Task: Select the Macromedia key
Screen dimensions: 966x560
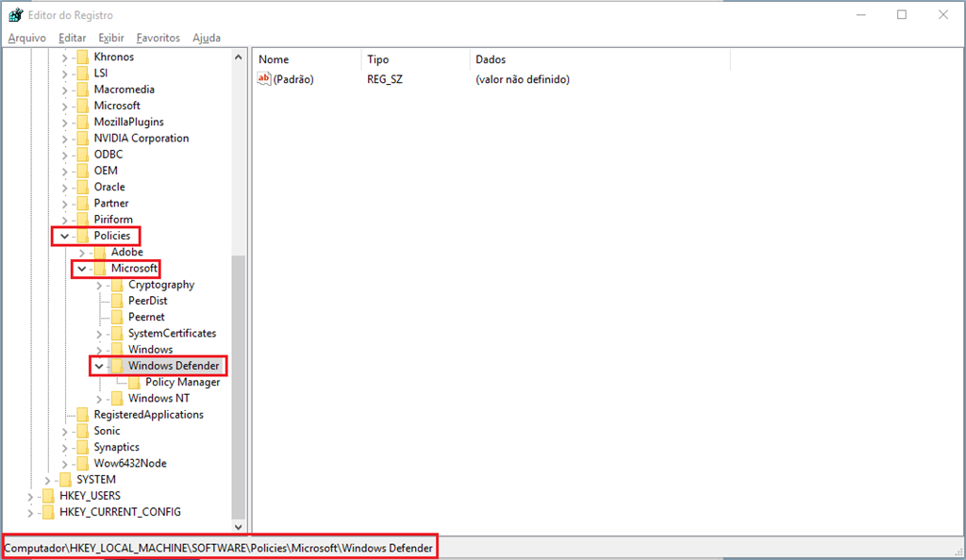Action: (124, 90)
